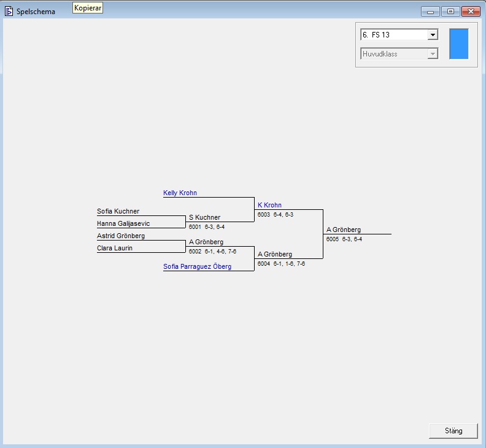Image resolution: width=486 pixels, height=448 pixels.
Task: Choose Clara Laurin in the bracket
Action: [114, 248]
